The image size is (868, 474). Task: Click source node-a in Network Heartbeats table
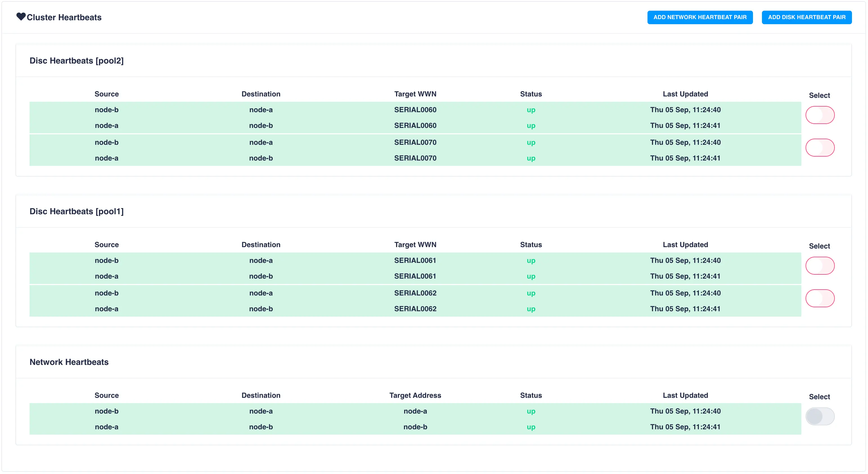(x=107, y=427)
